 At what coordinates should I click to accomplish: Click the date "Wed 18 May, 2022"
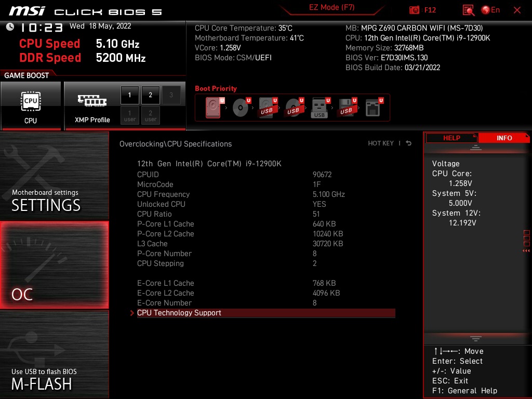(100, 26)
